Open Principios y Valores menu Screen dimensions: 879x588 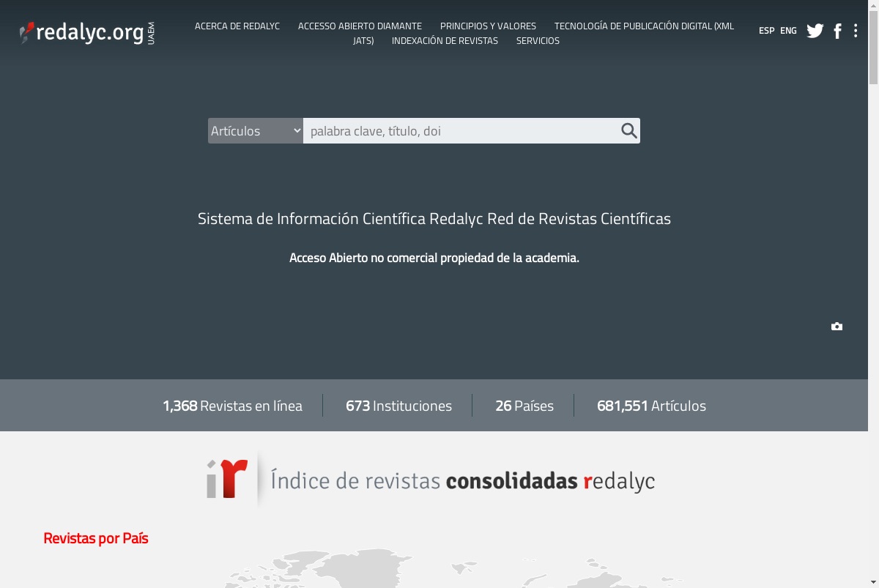(488, 26)
